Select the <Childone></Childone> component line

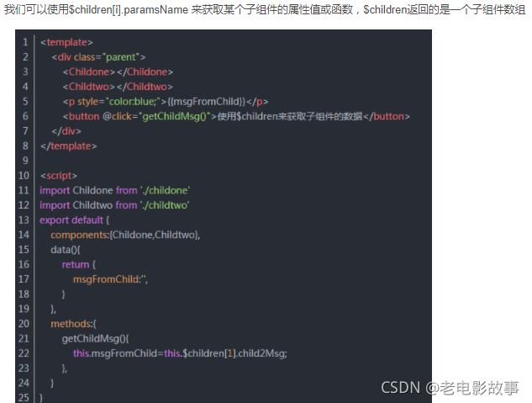(118, 72)
